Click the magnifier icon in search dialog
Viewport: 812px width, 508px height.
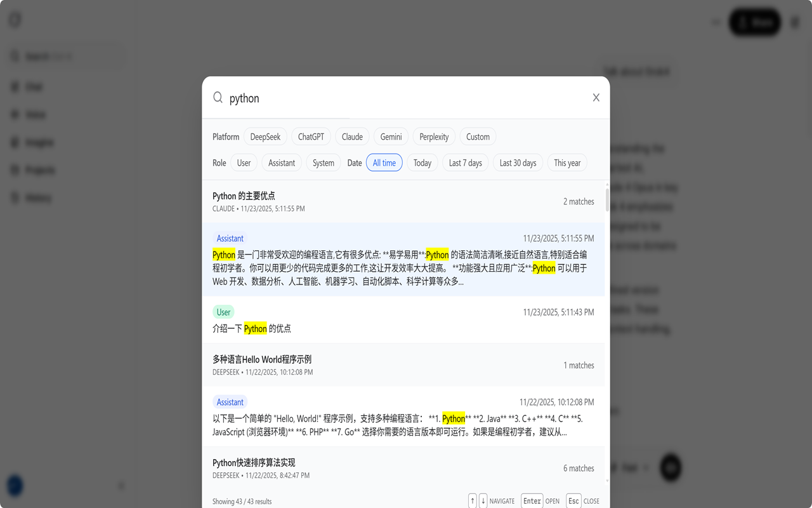(218, 97)
